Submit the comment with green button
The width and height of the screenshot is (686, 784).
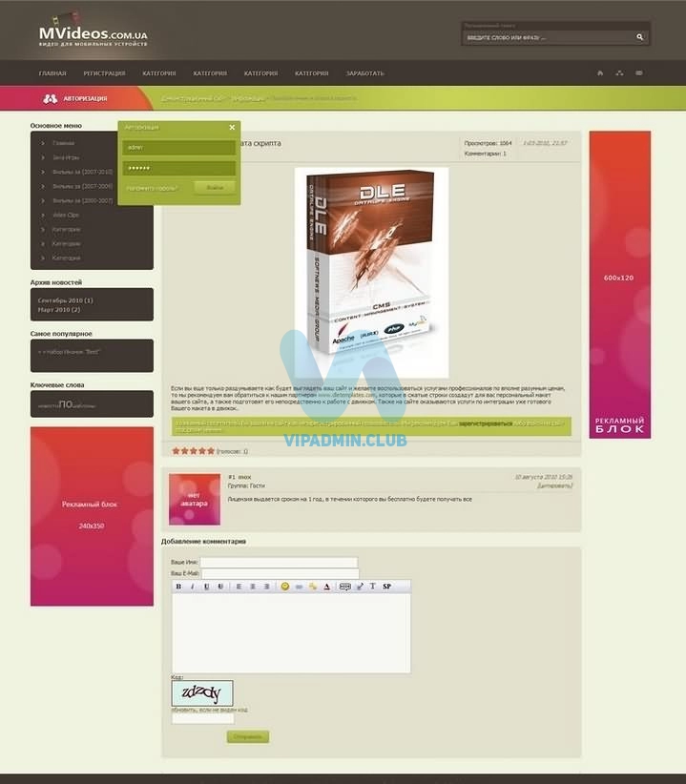click(248, 736)
